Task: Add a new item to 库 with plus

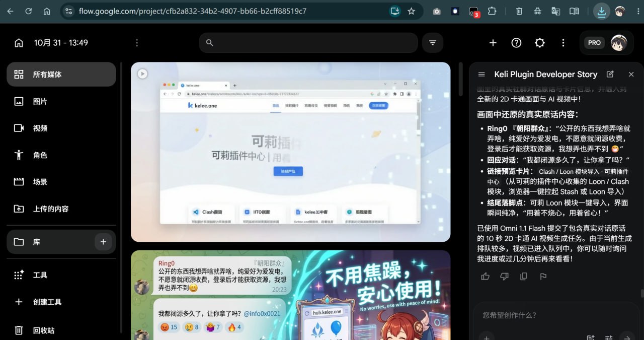Action: coord(103,242)
